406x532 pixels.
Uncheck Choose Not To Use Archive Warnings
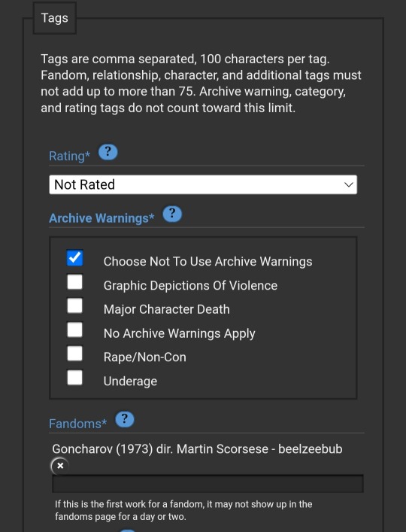tap(74, 258)
